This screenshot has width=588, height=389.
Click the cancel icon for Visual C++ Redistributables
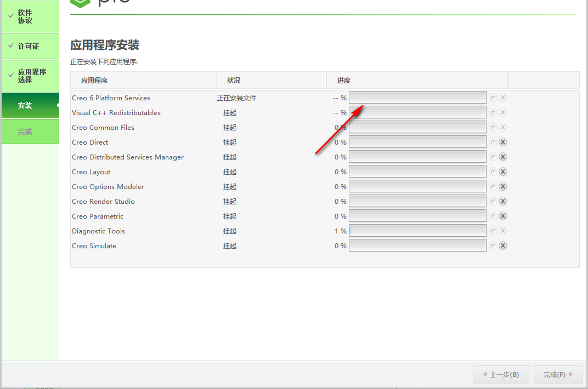click(503, 112)
